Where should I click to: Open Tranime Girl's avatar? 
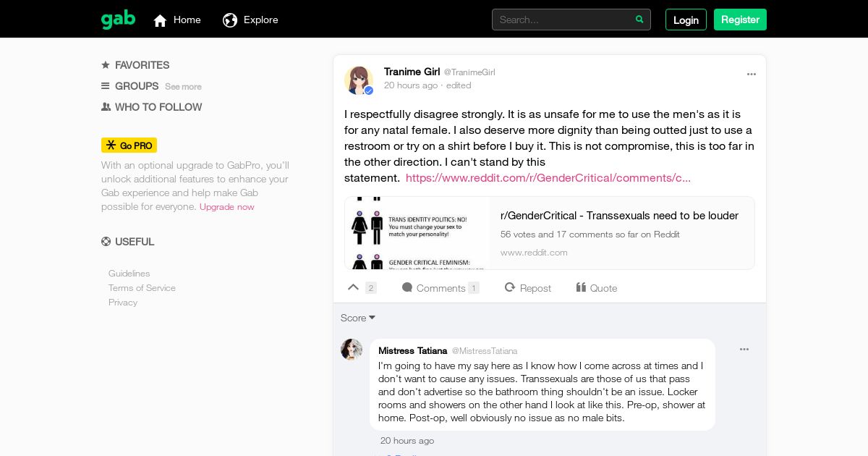tap(359, 80)
